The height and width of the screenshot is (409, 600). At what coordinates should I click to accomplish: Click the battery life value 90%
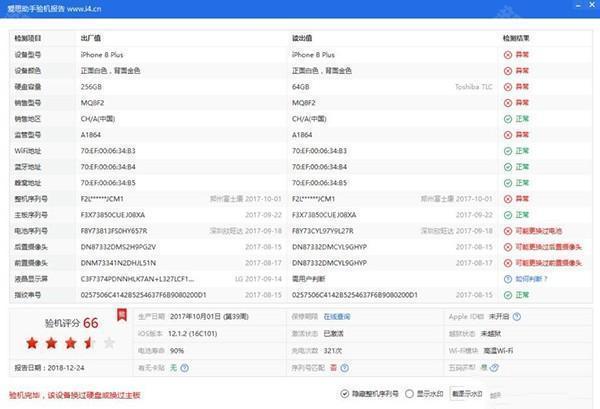[x=177, y=351]
